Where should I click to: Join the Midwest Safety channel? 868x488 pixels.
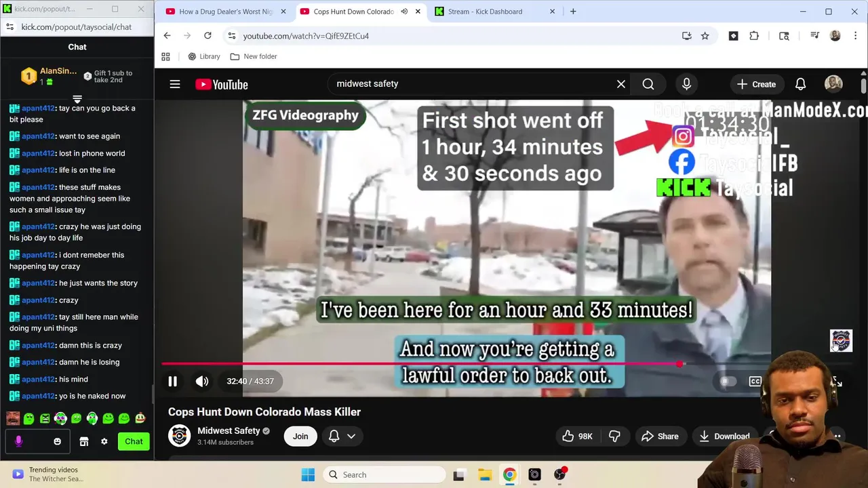(x=300, y=436)
